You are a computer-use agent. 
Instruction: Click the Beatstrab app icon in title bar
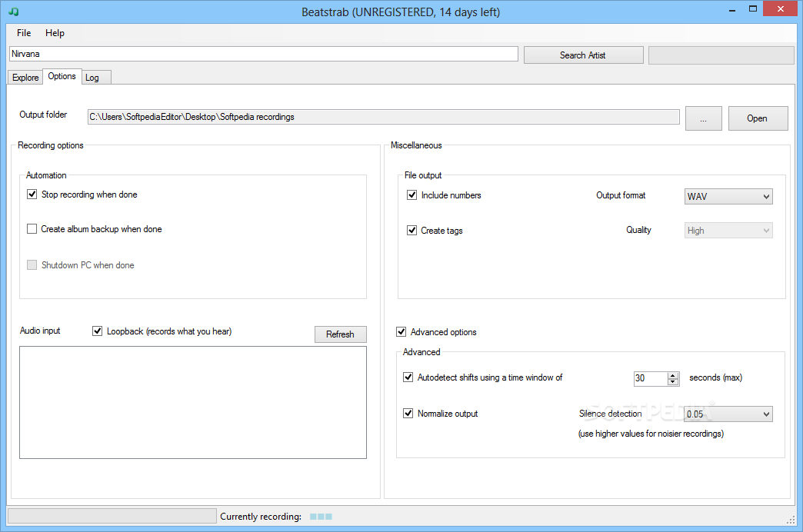[14, 12]
